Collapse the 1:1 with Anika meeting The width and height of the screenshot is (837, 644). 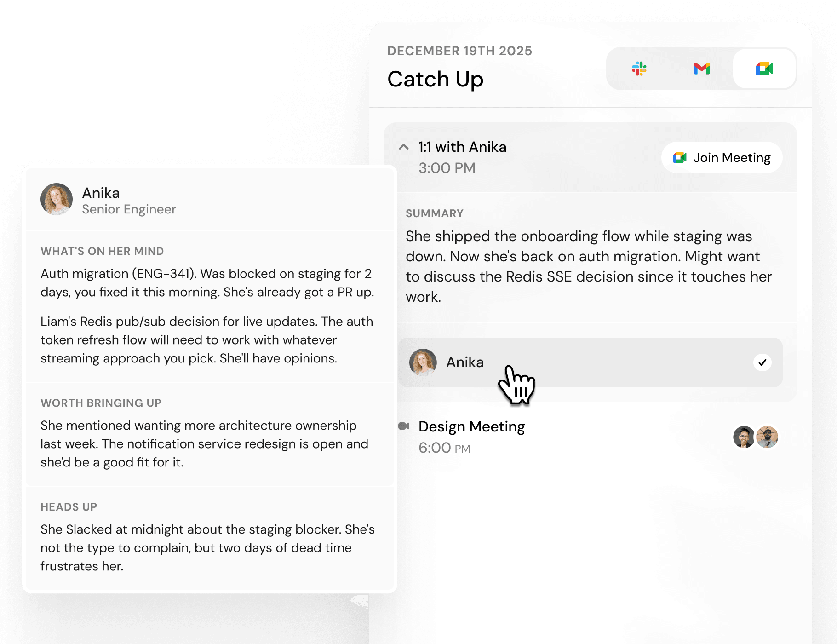pyautogui.click(x=404, y=147)
